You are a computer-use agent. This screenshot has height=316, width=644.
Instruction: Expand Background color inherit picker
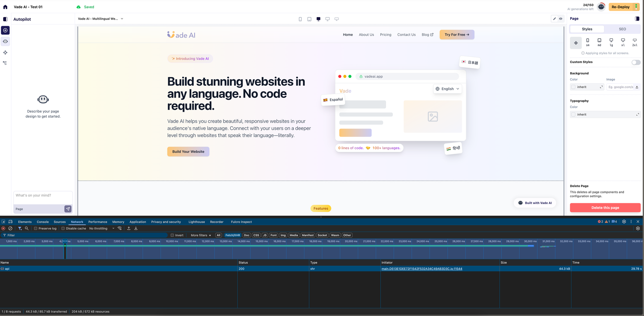click(601, 87)
